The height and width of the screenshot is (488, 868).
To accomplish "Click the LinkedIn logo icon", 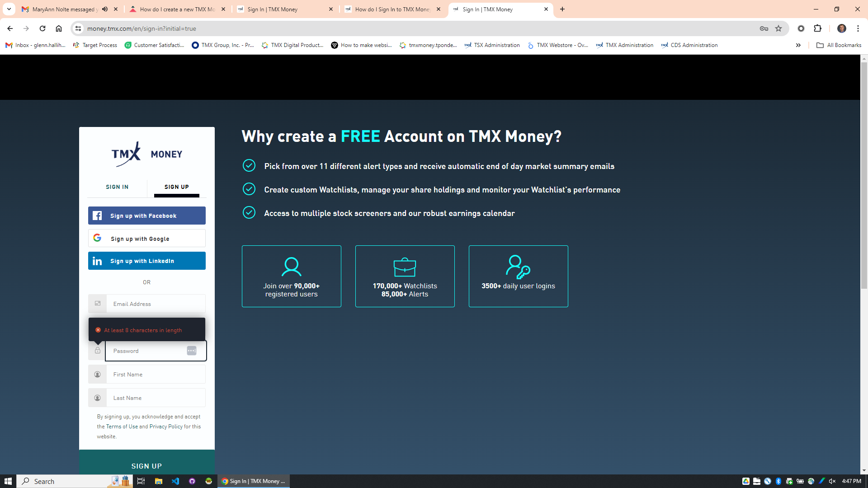I will [97, 261].
